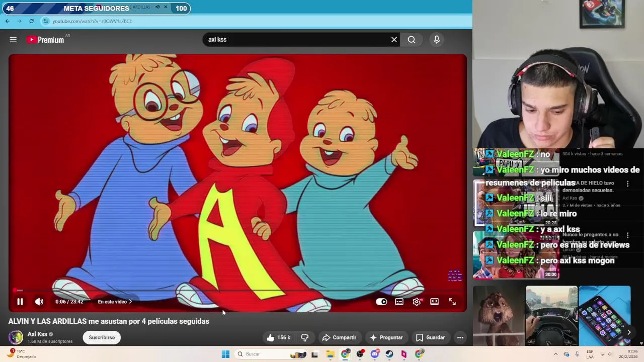
Task: Open the tray microphone icon
Action: [577, 354]
